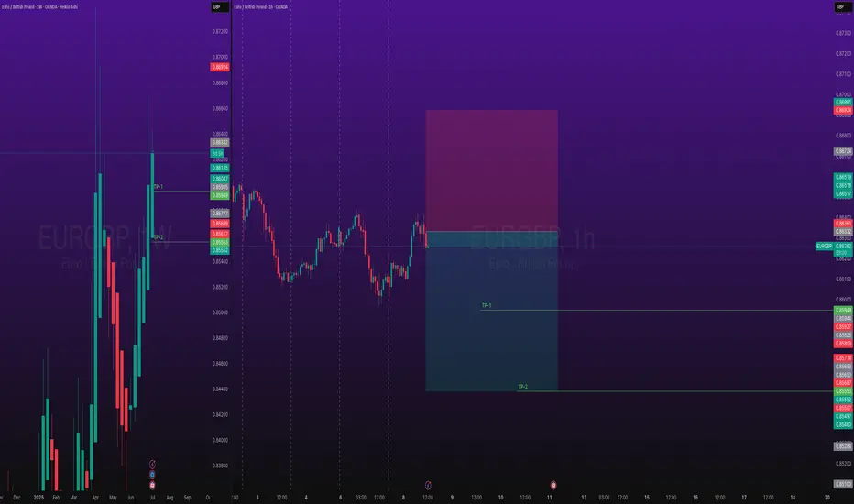The width and height of the screenshot is (854, 504).
Task: Click the pink event icon near date 11 on the 1h time axis
Action: (x=553, y=485)
